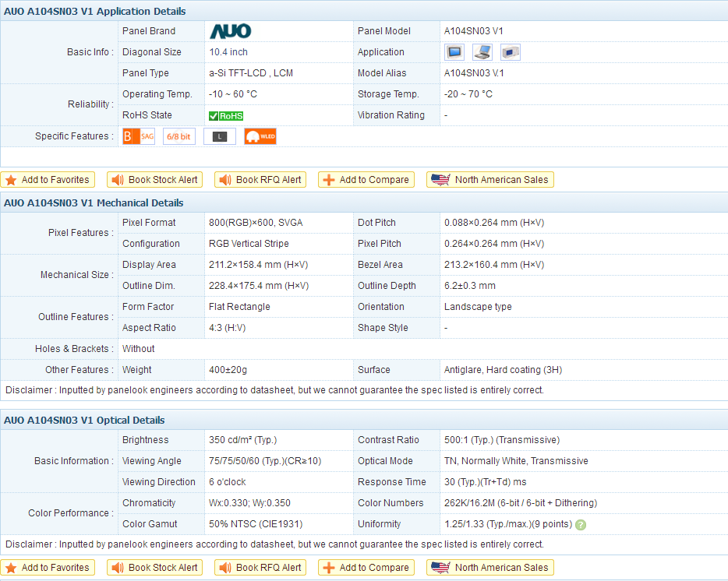The image size is (728, 581).
Task: Click top Book RFQ Alert button
Action: point(260,180)
